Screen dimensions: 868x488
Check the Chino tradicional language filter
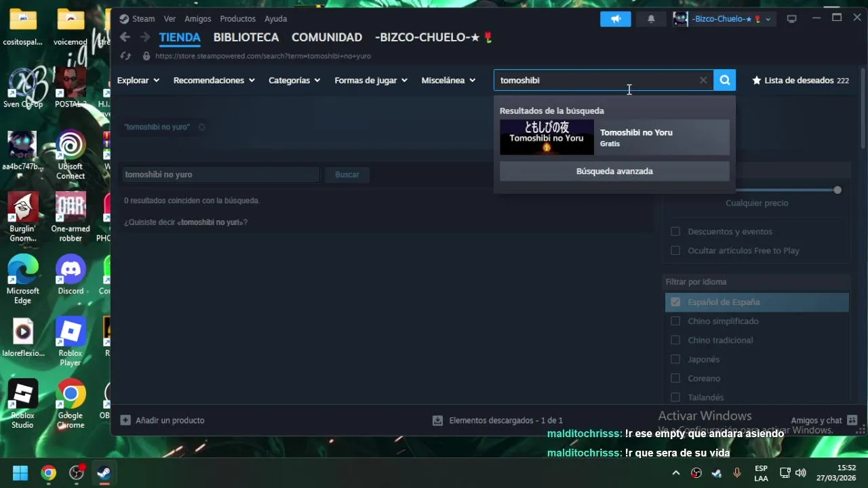[675, 340]
